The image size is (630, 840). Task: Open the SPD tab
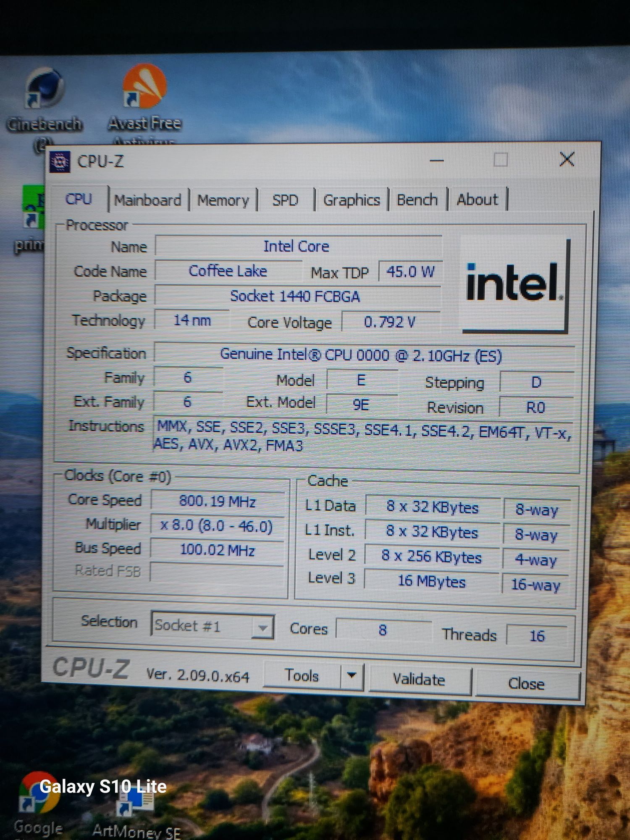[x=285, y=200]
